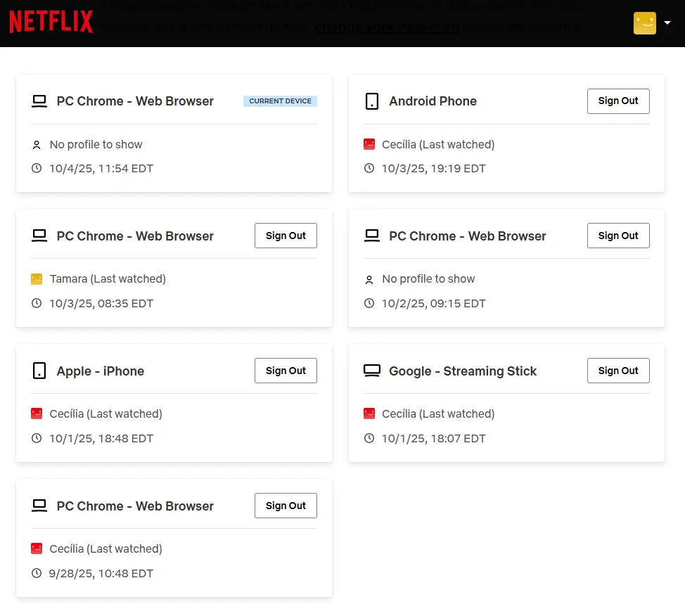The width and height of the screenshot is (685, 616).
Task: Click the Android Phone device icon
Action: [x=372, y=101]
